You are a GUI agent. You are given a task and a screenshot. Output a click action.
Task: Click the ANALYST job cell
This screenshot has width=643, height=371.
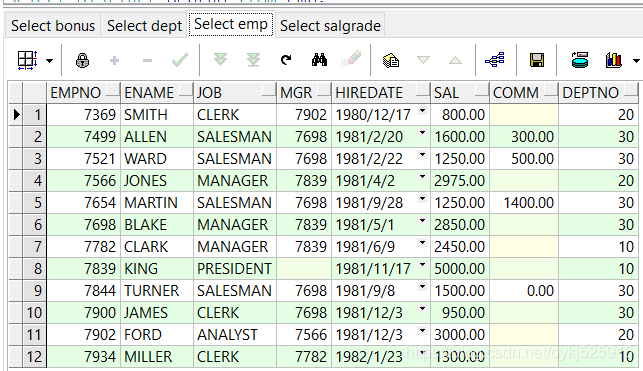pyautogui.click(x=235, y=335)
